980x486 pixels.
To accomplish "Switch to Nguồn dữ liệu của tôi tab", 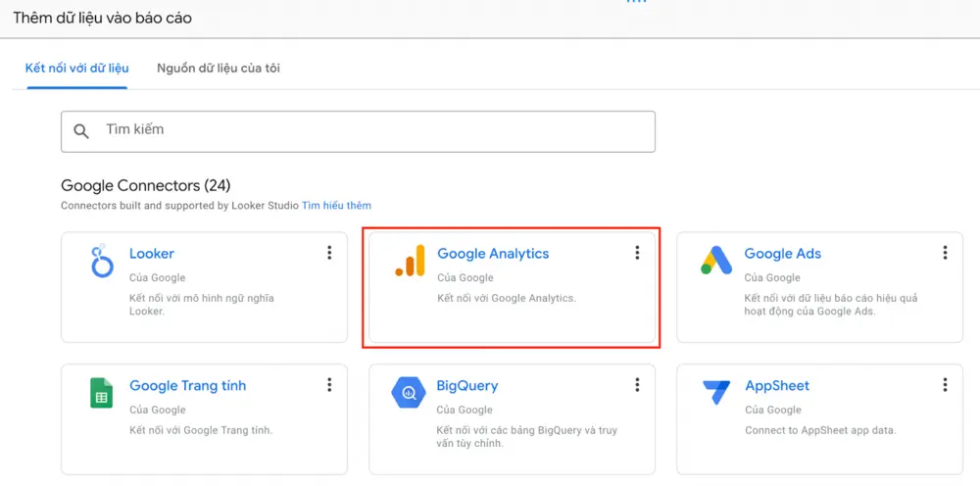I will coord(219,69).
